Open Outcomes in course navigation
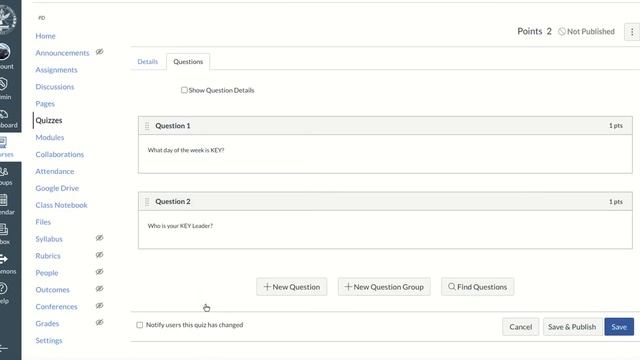This screenshot has height=360, width=640. pos(52,290)
